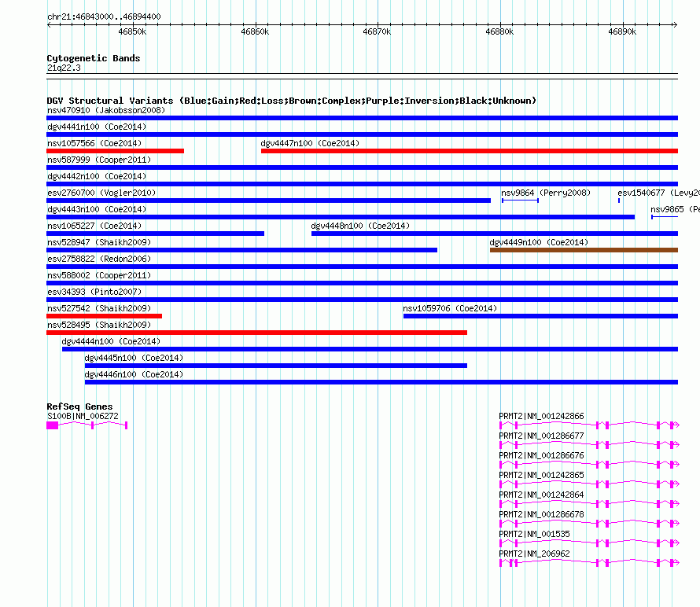This screenshot has width=700, height=607.
Task: Click the Cytogenetic Bands track title
Action: coord(94,58)
